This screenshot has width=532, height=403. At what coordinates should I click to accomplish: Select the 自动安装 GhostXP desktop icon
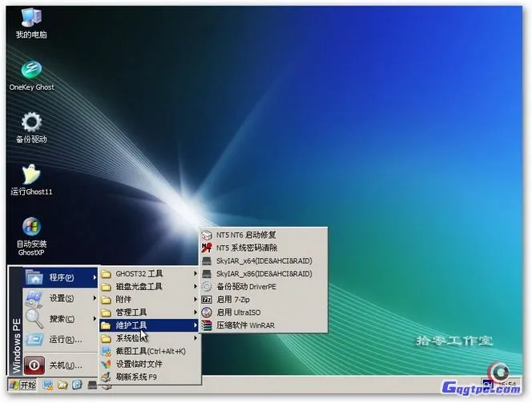tap(31, 237)
